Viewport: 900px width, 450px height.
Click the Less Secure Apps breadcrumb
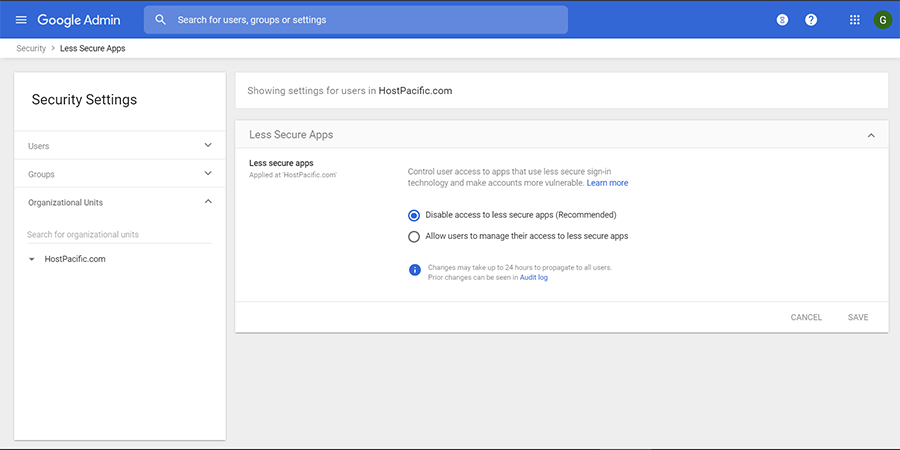coord(92,48)
